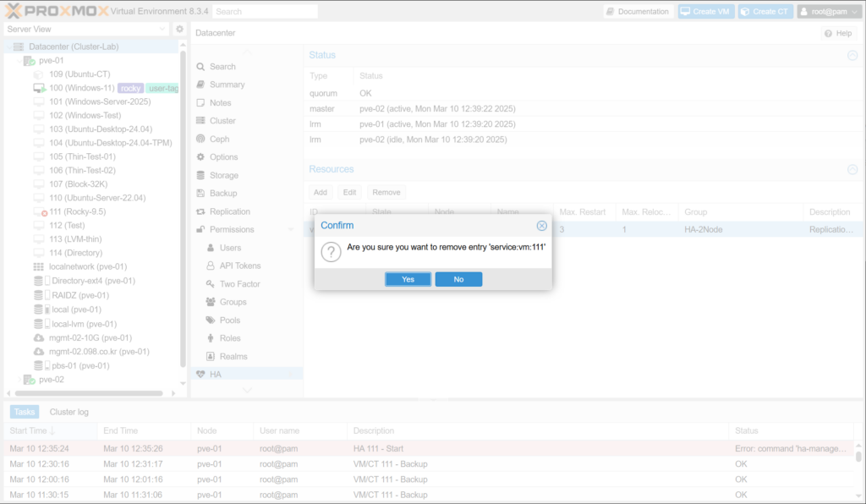The height and width of the screenshot is (504, 866).
Task: Switch to the Cluster log tab
Action: click(x=69, y=412)
